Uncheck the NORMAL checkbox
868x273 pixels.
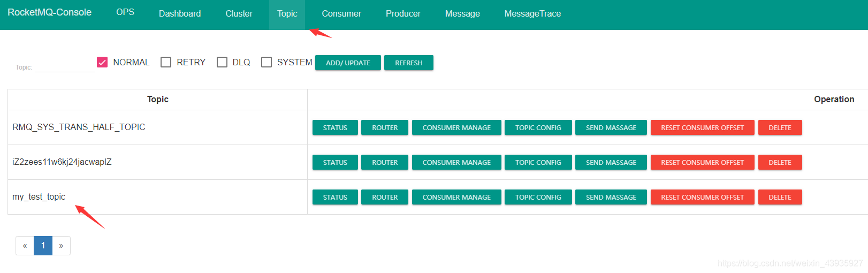pos(102,62)
